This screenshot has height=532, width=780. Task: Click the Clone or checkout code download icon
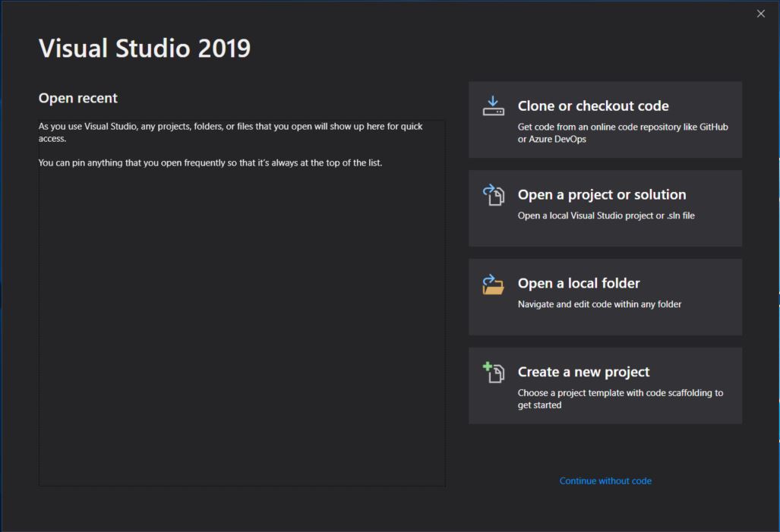click(493, 106)
